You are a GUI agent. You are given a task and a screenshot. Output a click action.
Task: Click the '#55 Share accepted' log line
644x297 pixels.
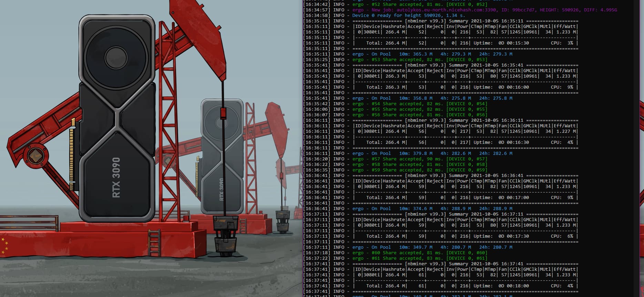[395, 109]
